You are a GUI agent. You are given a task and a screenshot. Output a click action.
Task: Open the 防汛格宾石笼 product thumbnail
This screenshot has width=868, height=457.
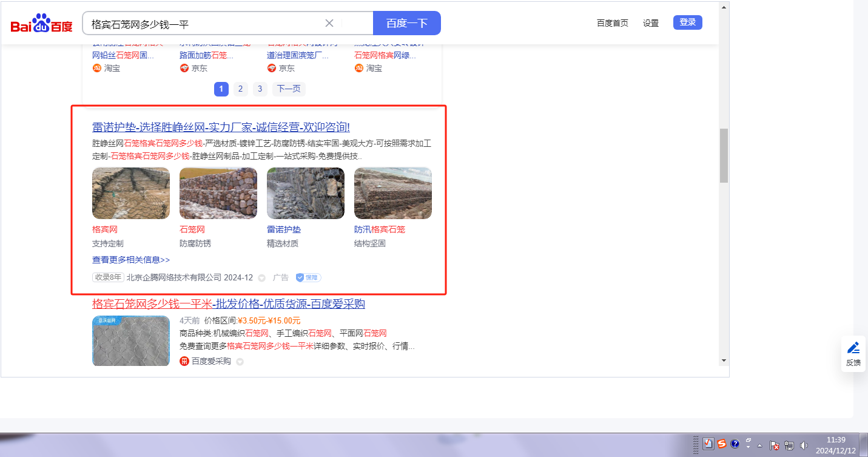coord(393,193)
